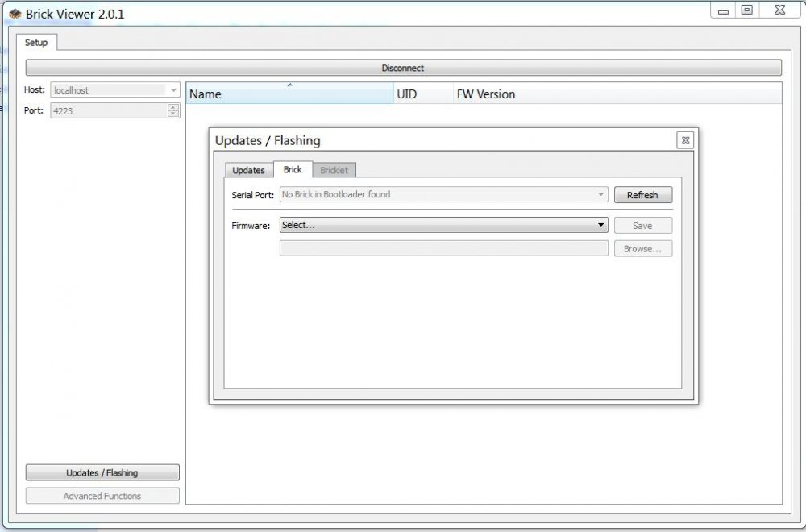The image size is (806, 532).
Task: Sort by the Name column header
Action: click(289, 94)
